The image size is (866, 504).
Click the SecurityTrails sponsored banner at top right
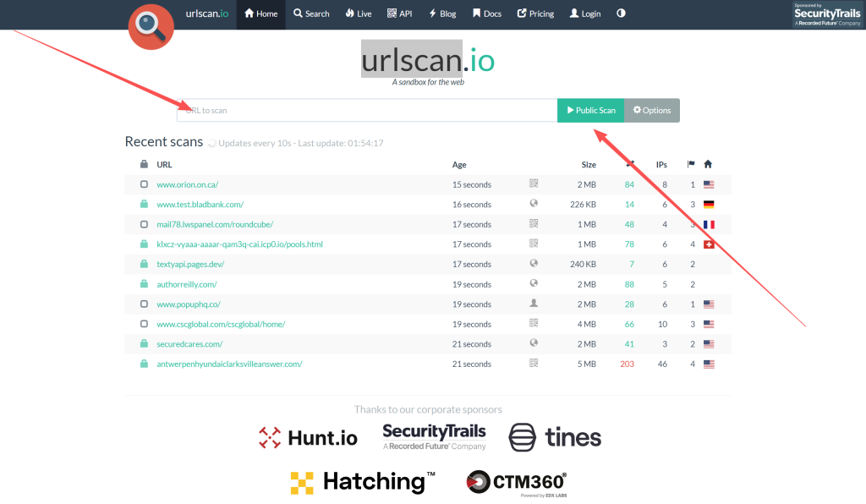pos(827,14)
